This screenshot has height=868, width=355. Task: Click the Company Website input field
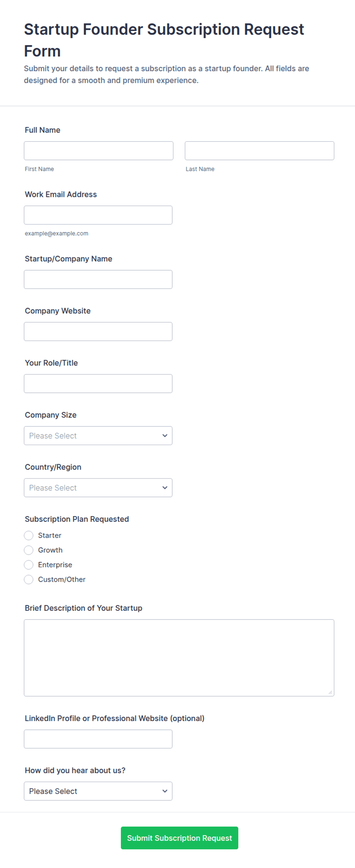[98, 332]
